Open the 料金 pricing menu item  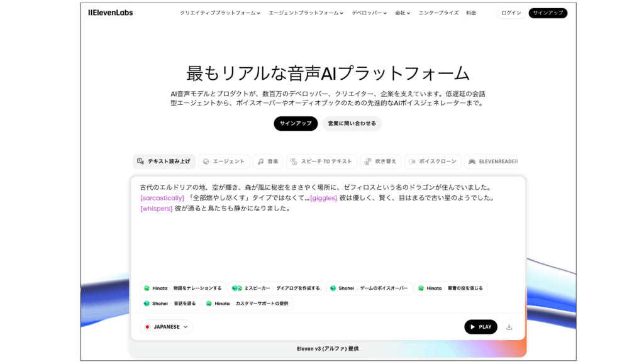click(x=470, y=12)
